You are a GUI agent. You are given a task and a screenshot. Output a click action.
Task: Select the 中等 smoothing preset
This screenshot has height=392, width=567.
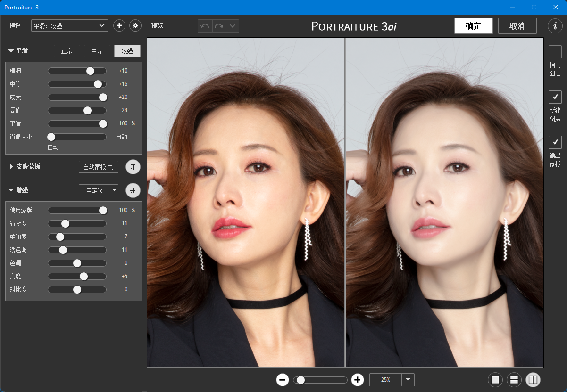97,51
